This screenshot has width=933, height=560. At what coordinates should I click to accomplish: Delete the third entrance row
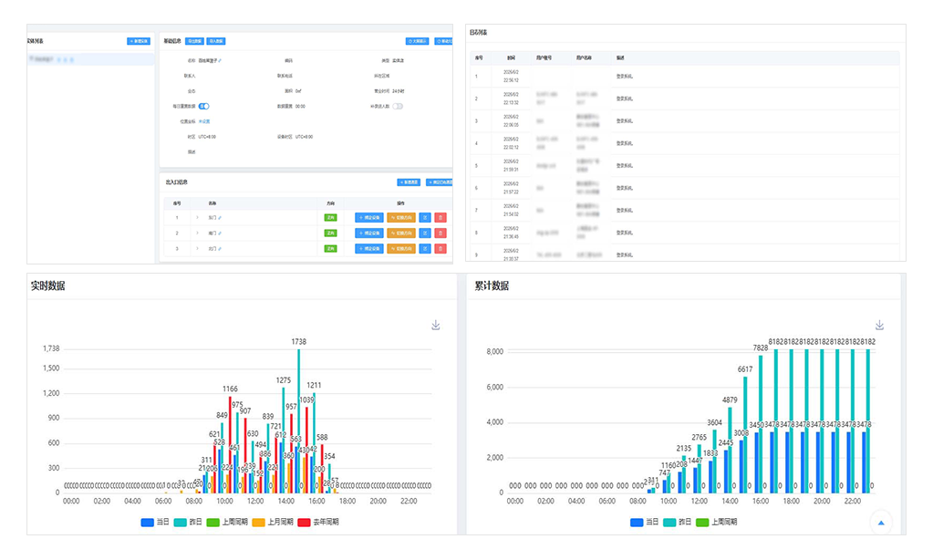pos(441,249)
